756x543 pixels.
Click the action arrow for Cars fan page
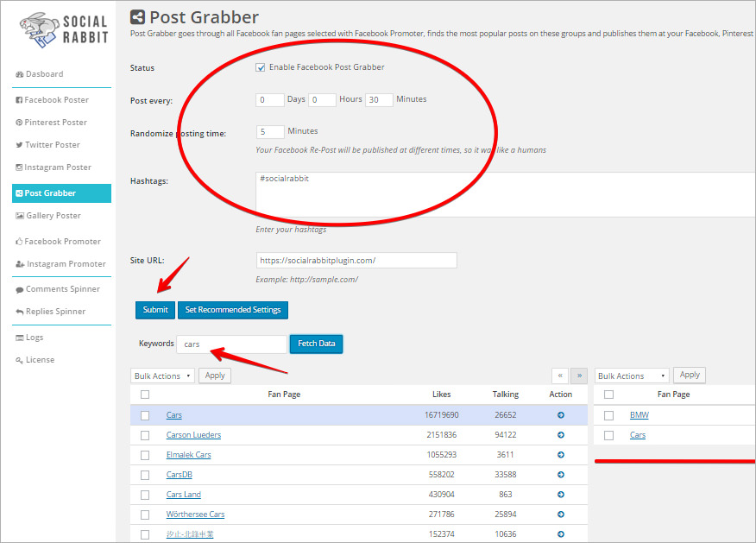click(x=561, y=414)
